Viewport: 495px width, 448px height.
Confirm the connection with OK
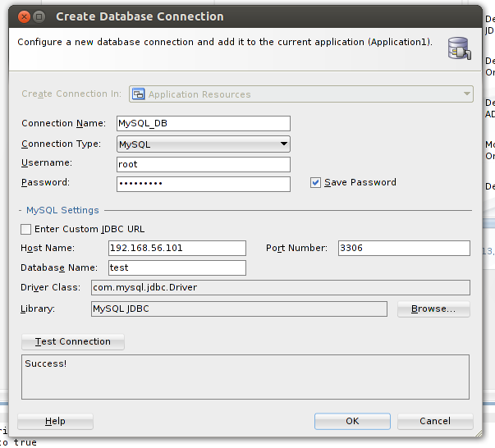pyautogui.click(x=352, y=421)
